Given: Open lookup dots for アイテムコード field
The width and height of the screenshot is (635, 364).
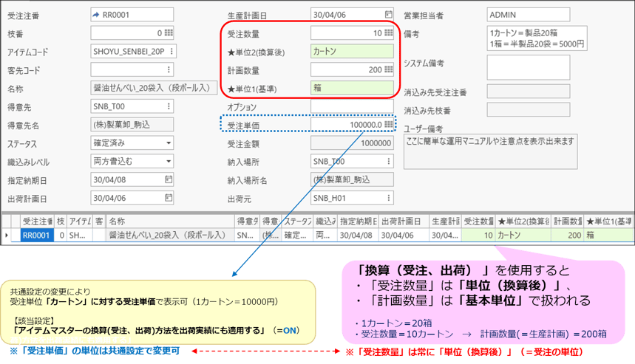Looking at the screenshot, I should tap(172, 52).
